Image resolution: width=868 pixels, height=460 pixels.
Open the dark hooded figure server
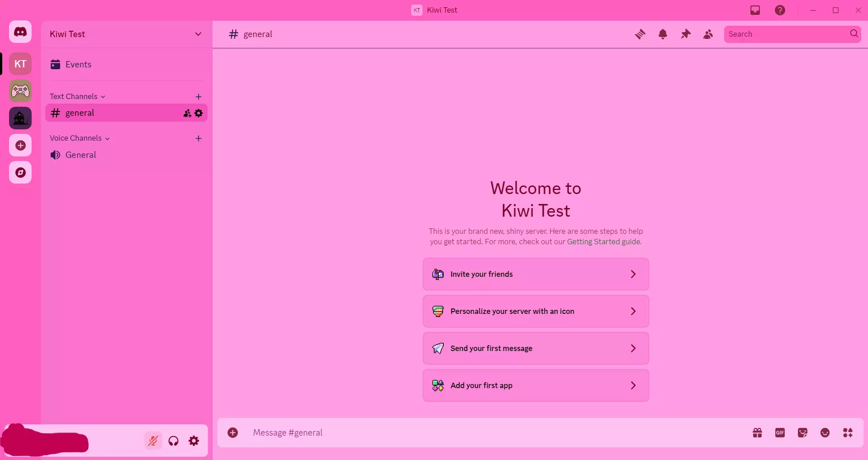pos(20,118)
